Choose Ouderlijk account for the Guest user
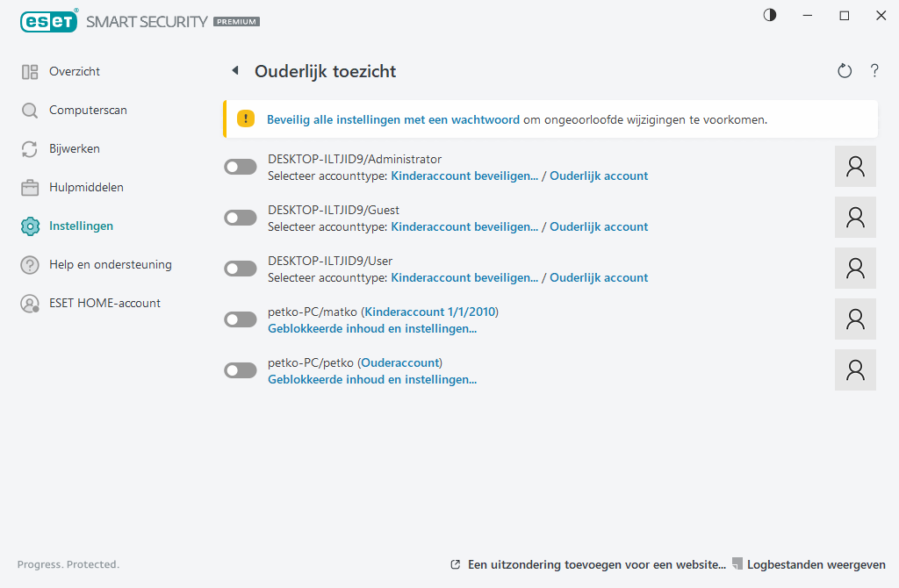This screenshot has width=899, height=588. tap(599, 226)
